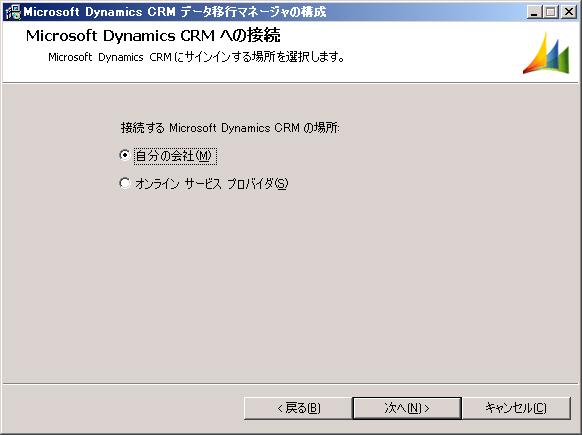This screenshot has width=582, height=435.
Task: Click the dotted focus rectangle around 自分の会社
Action: click(175, 156)
